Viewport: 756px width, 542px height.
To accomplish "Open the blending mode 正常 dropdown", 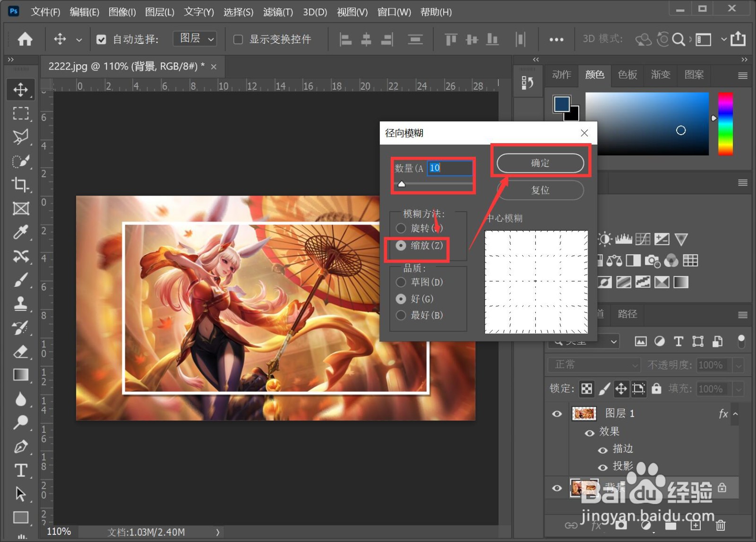I will [593, 364].
